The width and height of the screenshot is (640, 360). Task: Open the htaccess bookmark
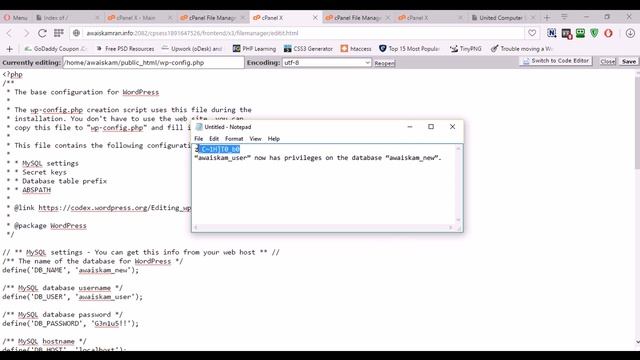356,49
